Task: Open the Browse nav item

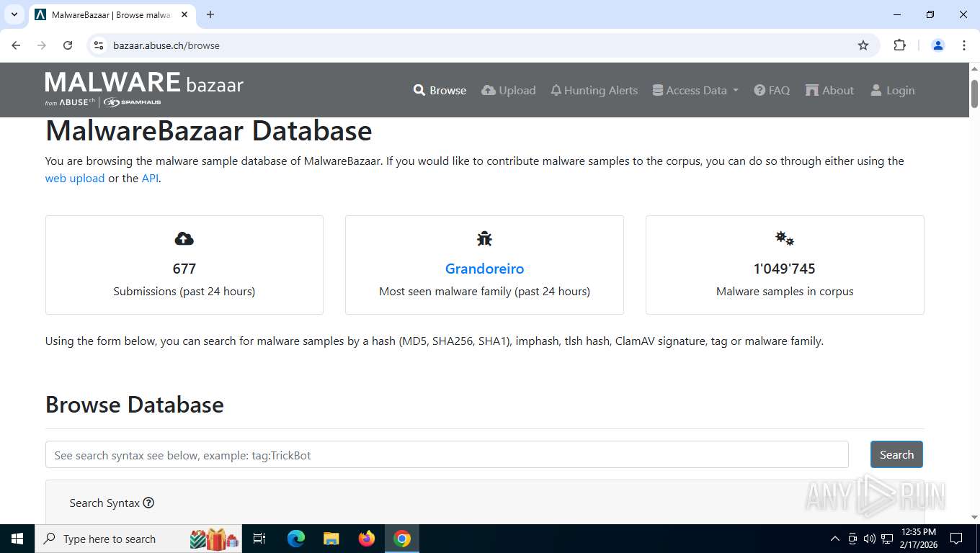Action: (x=440, y=90)
